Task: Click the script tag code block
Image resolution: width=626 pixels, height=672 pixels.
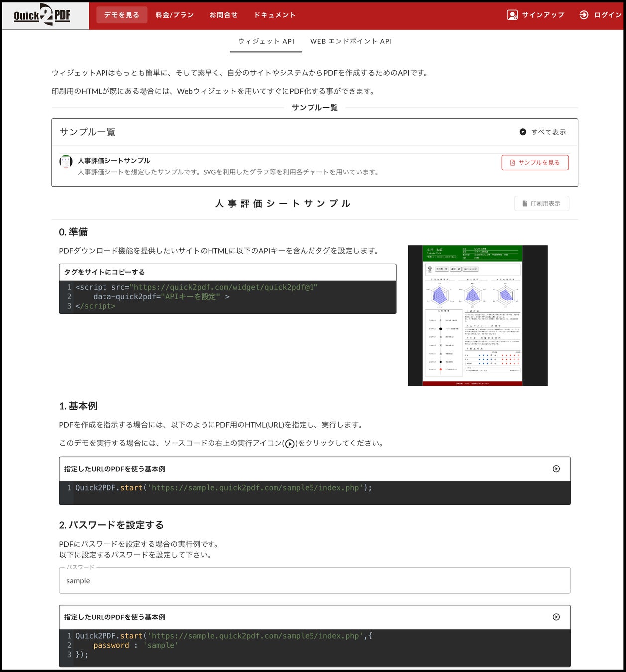Action: (x=227, y=297)
